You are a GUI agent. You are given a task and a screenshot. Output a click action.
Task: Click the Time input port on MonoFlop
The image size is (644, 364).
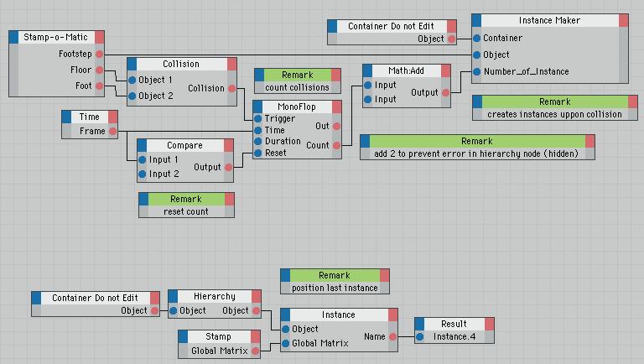tap(258, 130)
